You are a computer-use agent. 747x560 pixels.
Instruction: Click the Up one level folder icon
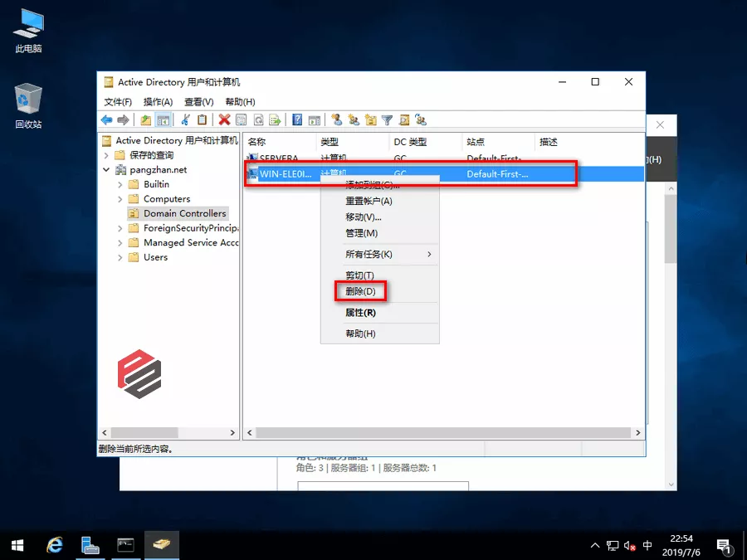[x=146, y=120]
